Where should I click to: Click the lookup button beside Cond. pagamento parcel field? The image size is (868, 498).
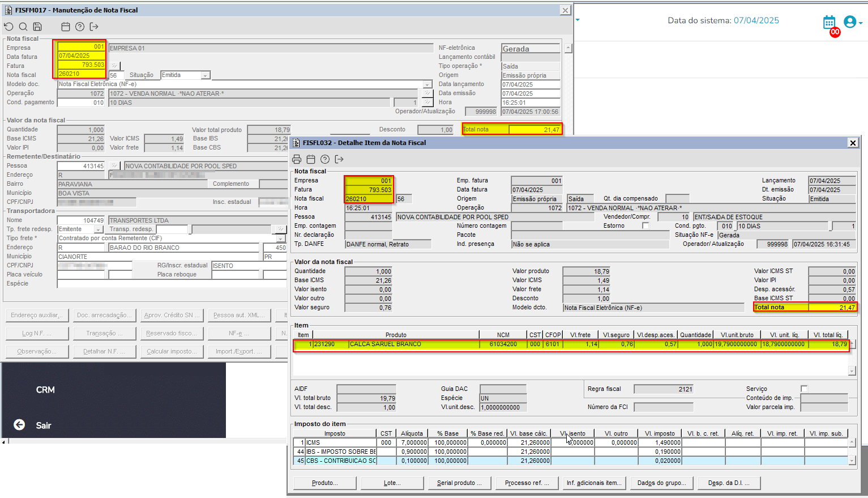point(428,103)
